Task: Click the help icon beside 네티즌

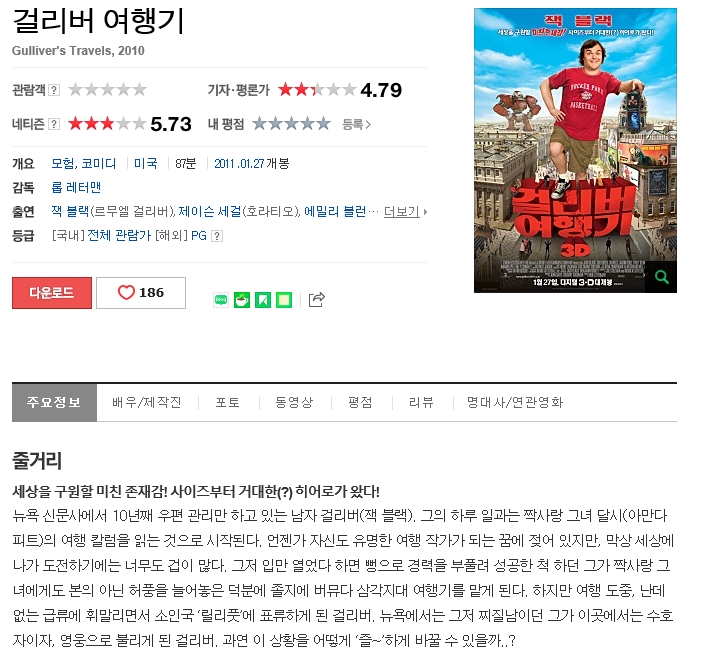Action: [54, 124]
